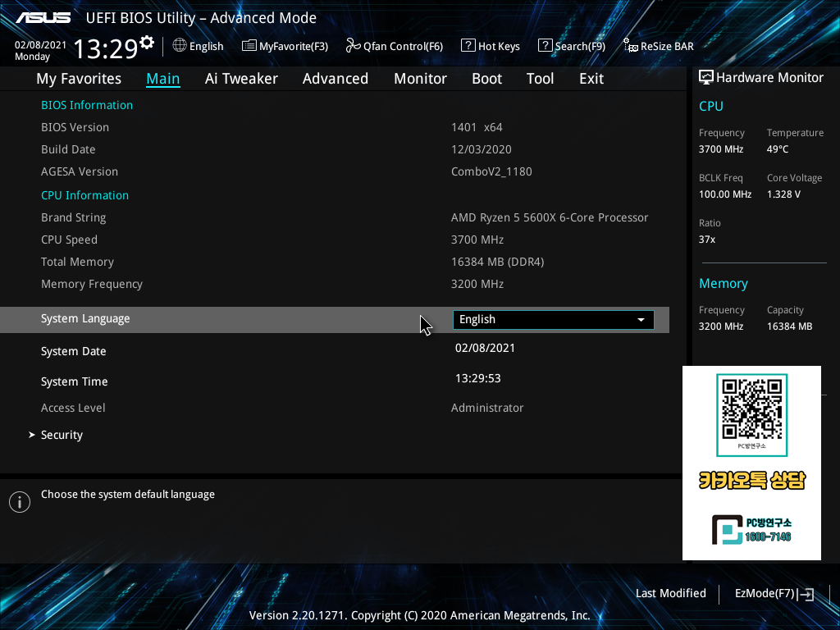Click the EzMode exit arrow icon

[x=806, y=594]
